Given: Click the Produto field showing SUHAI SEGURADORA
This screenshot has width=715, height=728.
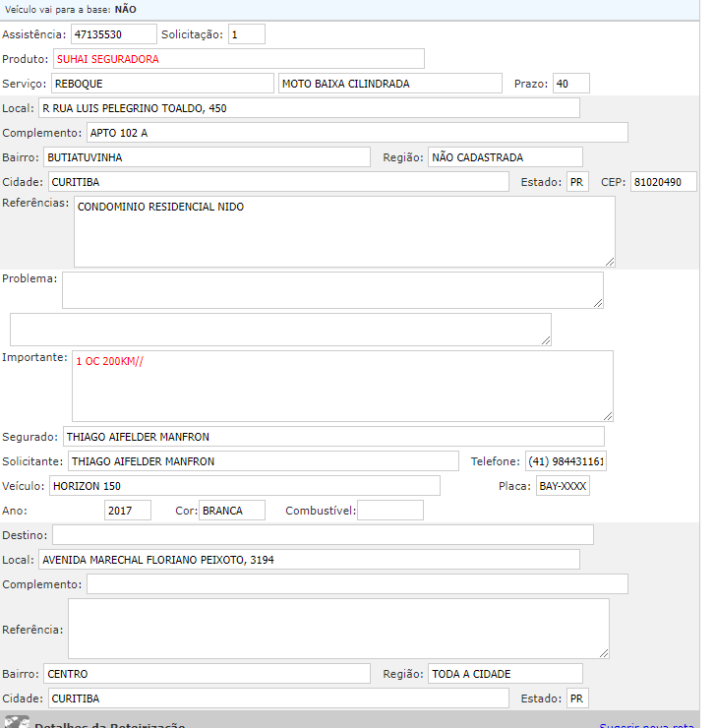Looking at the screenshot, I should coord(238,59).
